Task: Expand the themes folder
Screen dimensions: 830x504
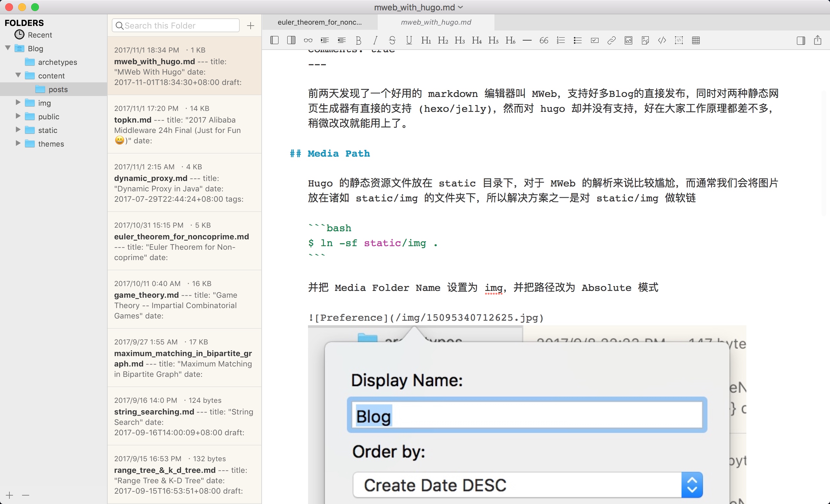Action: [x=18, y=144]
